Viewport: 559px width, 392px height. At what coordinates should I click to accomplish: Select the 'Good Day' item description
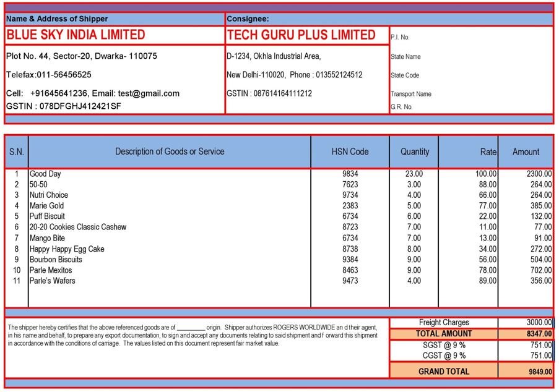tap(45, 174)
